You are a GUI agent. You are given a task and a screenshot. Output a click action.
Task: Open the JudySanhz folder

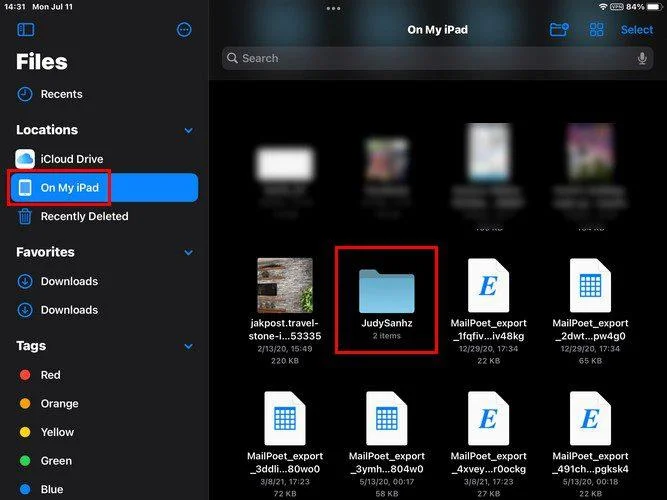(386, 291)
